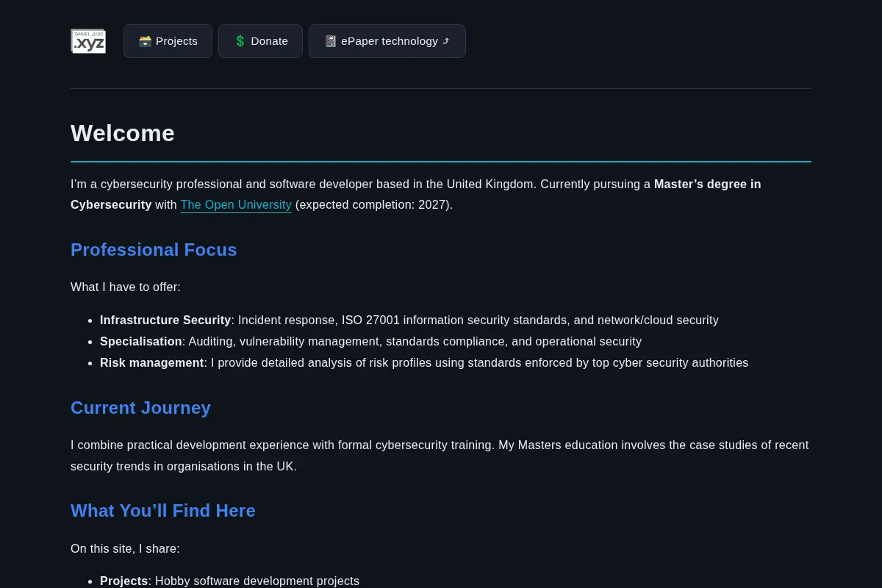Click the paragraph starting 'I combine practical development'

[x=440, y=456]
